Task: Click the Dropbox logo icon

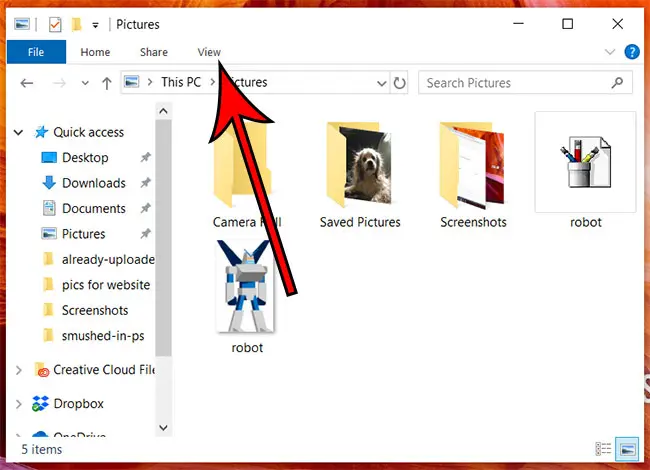Action: pyautogui.click(x=40, y=404)
